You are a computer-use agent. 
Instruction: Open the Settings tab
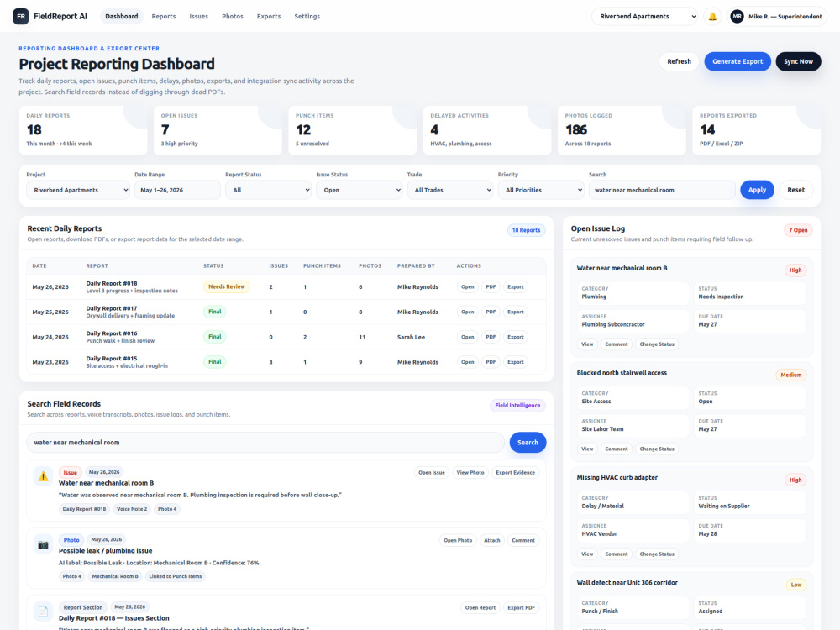(x=307, y=17)
